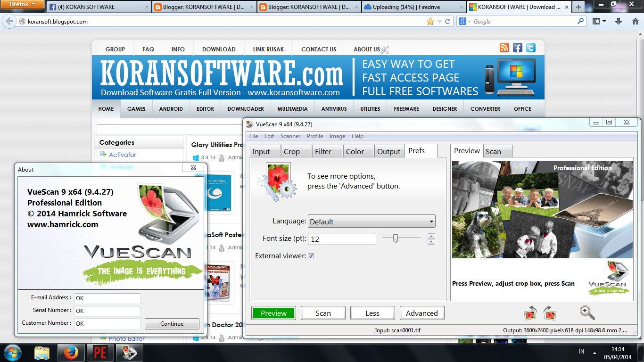The height and width of the screenshot is (362, 644).
Task: Increase font size with stepper up arrow
Action: 431,236
